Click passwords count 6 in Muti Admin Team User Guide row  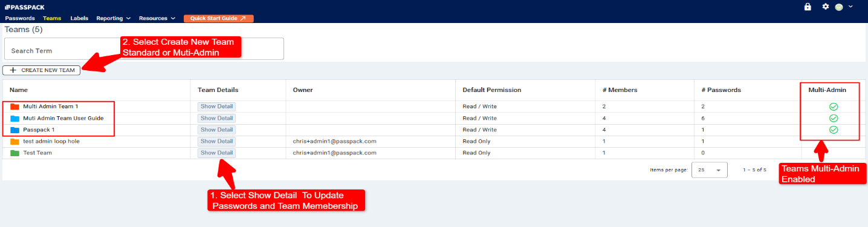tap(703, 118)
